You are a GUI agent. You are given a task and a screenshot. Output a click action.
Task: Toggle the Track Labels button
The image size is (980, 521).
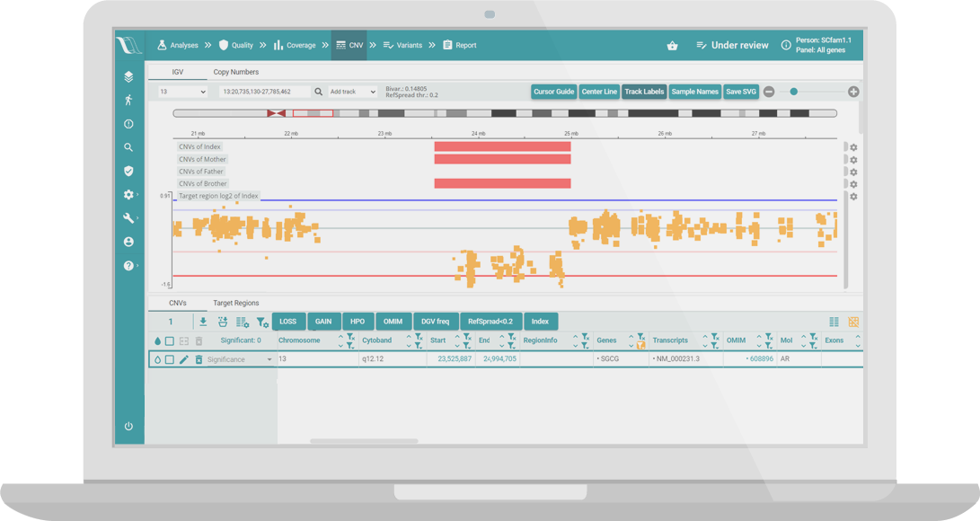(644, 92)
